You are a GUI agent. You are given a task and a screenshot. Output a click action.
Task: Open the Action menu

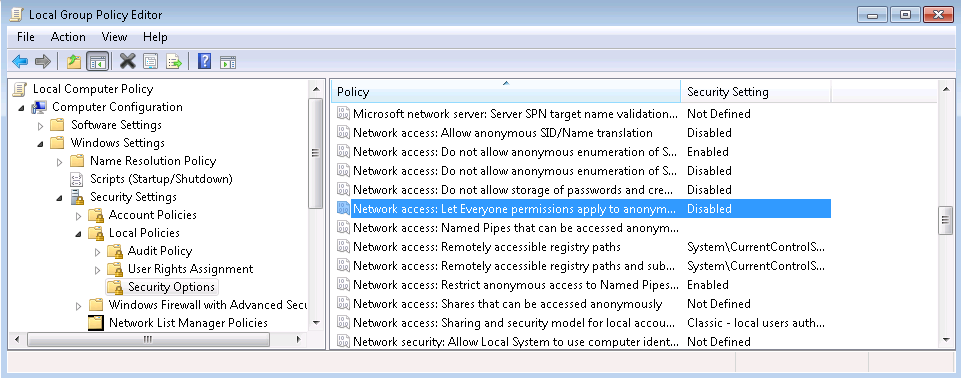[x=68, y=37]
